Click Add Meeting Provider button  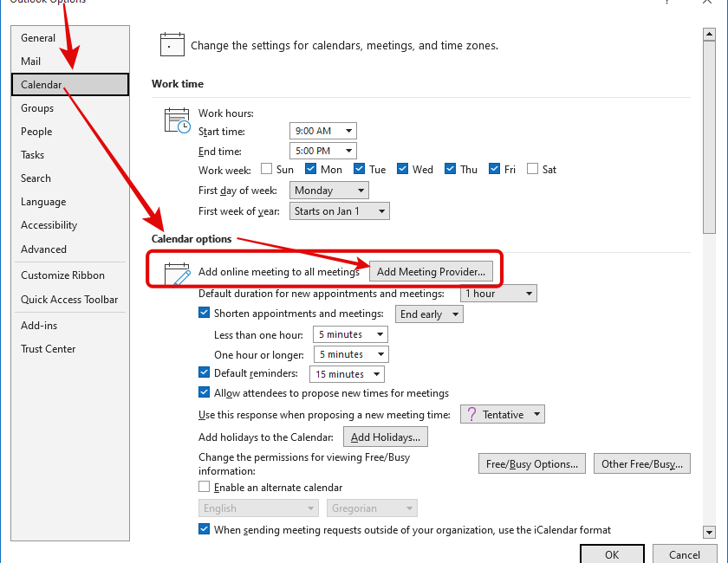coord(431,271)
